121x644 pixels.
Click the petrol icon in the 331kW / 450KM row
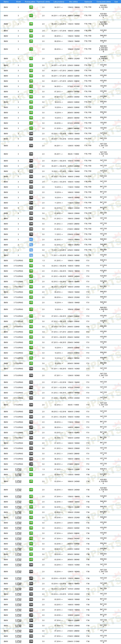click(x=31, y=123)
